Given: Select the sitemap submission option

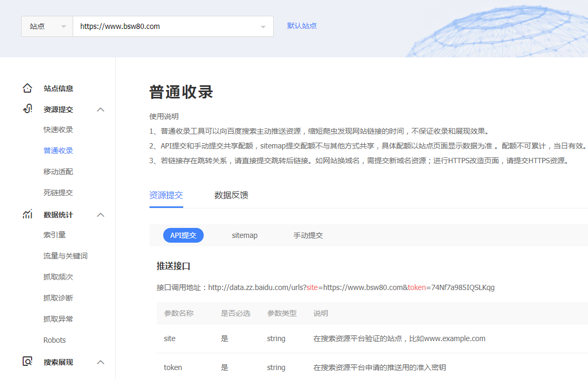Looking at the screenshot, I should pos(244,235).
